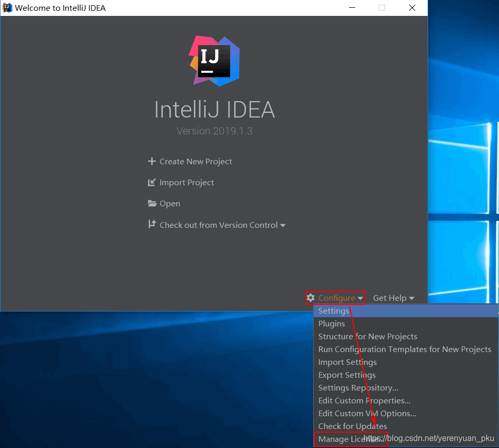
Task: Open an existing project via Open
Action: (170, 204)
